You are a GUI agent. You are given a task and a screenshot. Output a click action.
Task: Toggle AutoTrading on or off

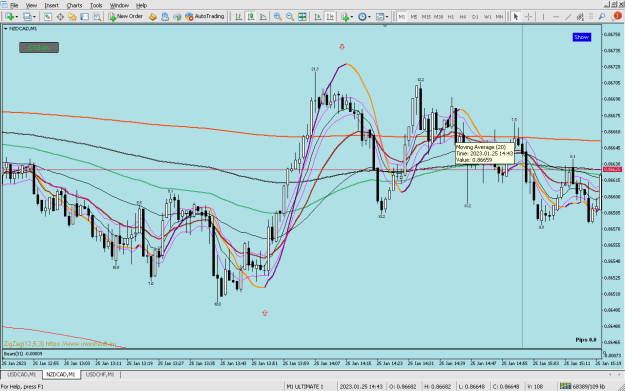click(x=205, y=17)
